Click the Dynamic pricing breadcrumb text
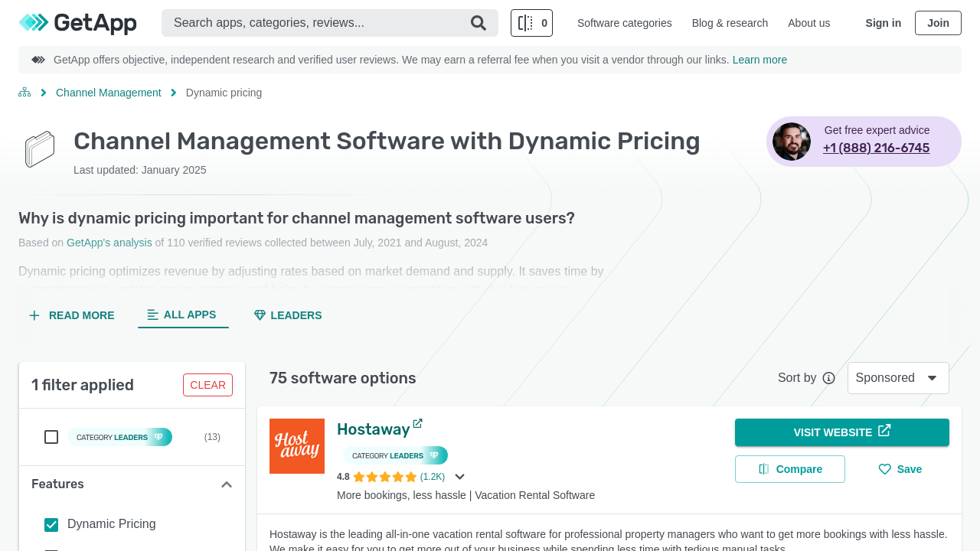Screen dimensions: 980x551 224,93
